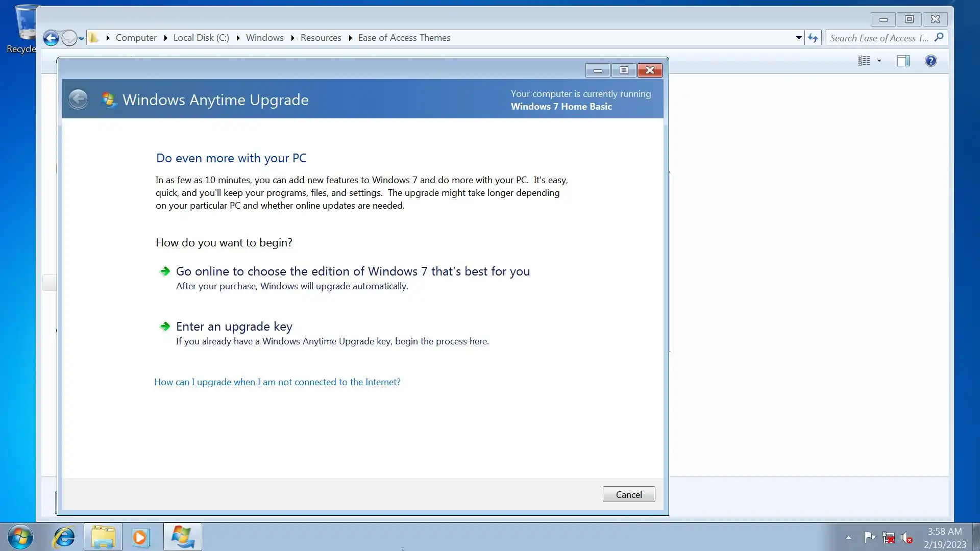Open the view options dropdown arrow

coord(879,61)
